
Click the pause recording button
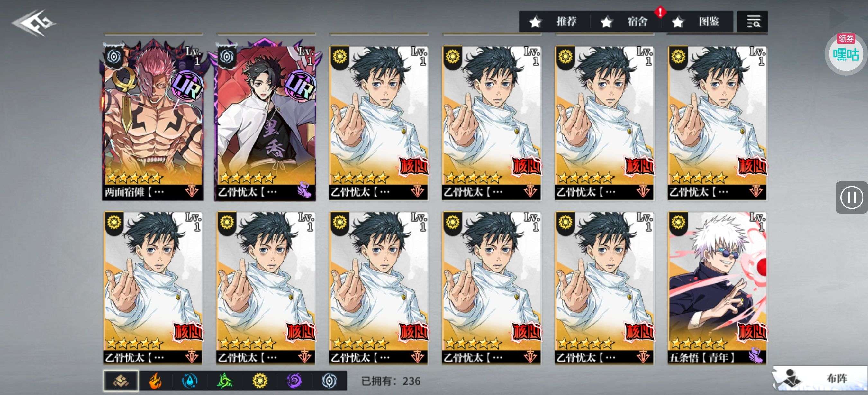click(x=852, y=197)
